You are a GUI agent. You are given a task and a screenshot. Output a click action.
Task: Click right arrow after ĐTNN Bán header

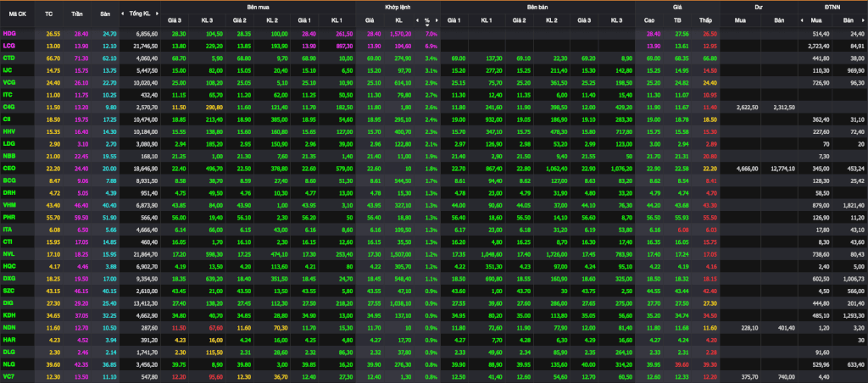[x=865, y=20]
